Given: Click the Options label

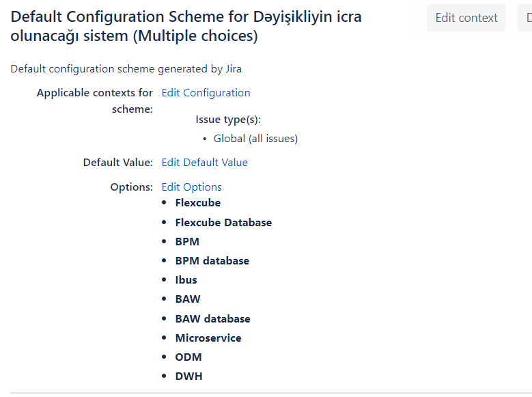Looking at the screenshot, I should 131,187.
